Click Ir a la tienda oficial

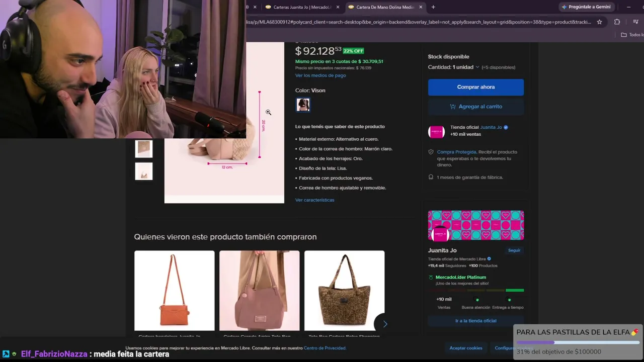pos(476,321)
